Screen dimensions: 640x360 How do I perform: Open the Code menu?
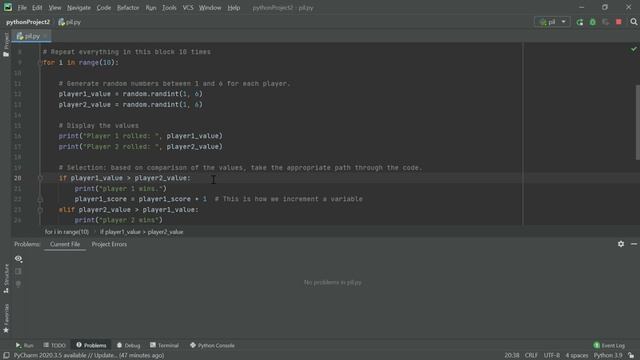pyautogui.click(x=104, y=8)
